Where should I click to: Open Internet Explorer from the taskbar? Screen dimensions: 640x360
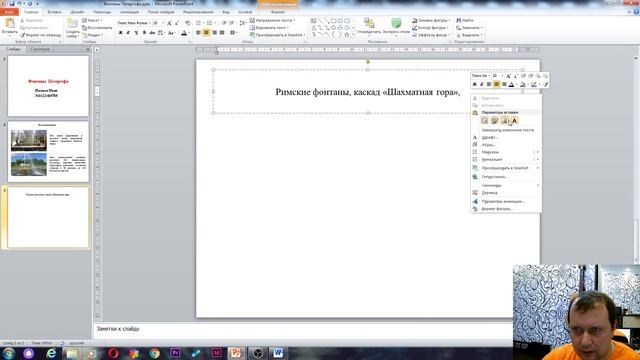[x=51, y=353]
